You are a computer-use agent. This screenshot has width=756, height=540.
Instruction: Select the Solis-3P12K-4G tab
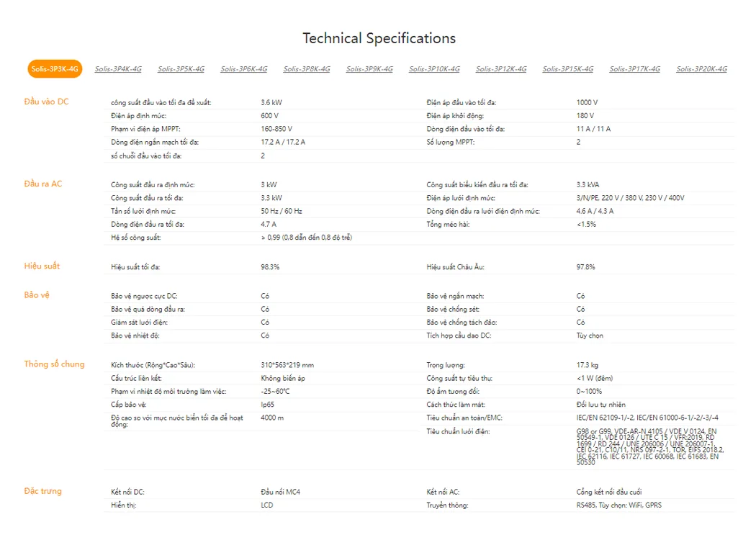(500, 69)
